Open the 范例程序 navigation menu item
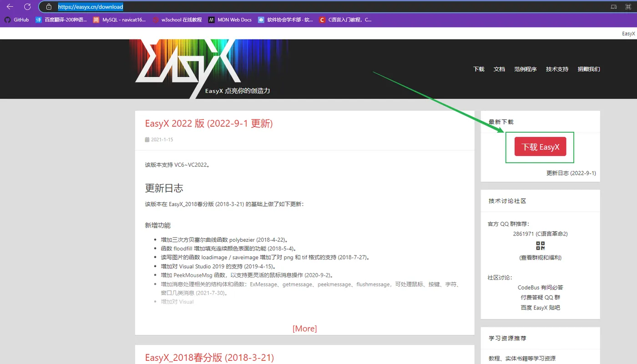This screenshot has height=364, width=637. 526,69
